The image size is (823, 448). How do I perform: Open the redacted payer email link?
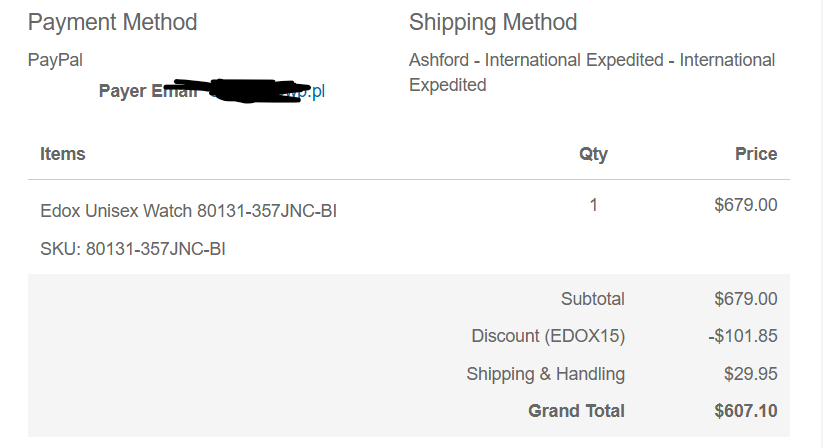pos(268,92)
